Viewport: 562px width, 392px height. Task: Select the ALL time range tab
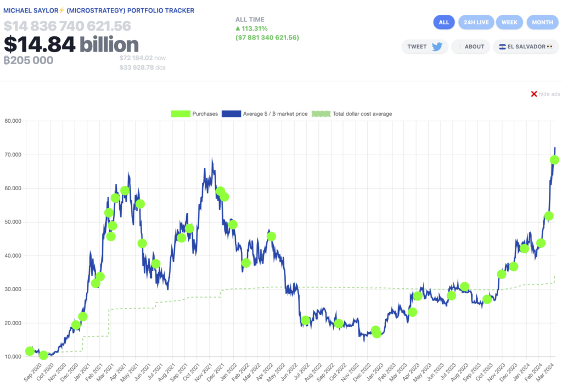444,22
